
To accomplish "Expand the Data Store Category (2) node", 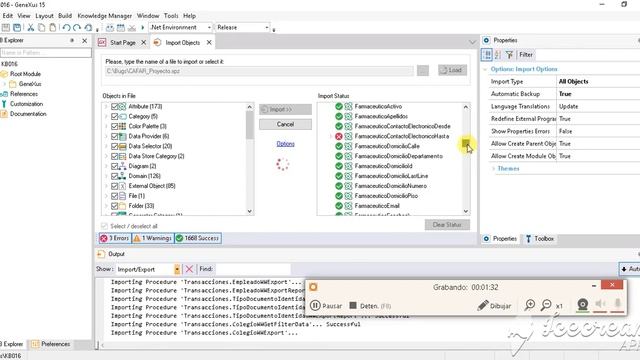I will [106, 156].
